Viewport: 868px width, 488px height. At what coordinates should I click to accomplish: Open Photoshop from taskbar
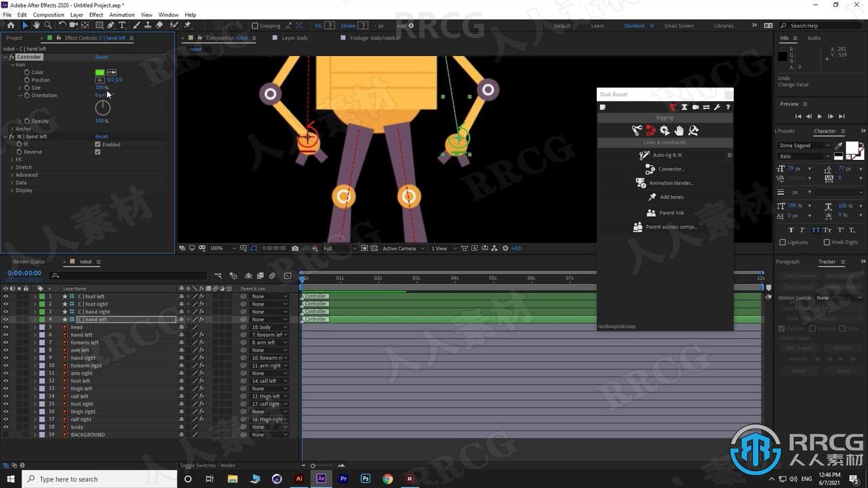pos(366,479)
